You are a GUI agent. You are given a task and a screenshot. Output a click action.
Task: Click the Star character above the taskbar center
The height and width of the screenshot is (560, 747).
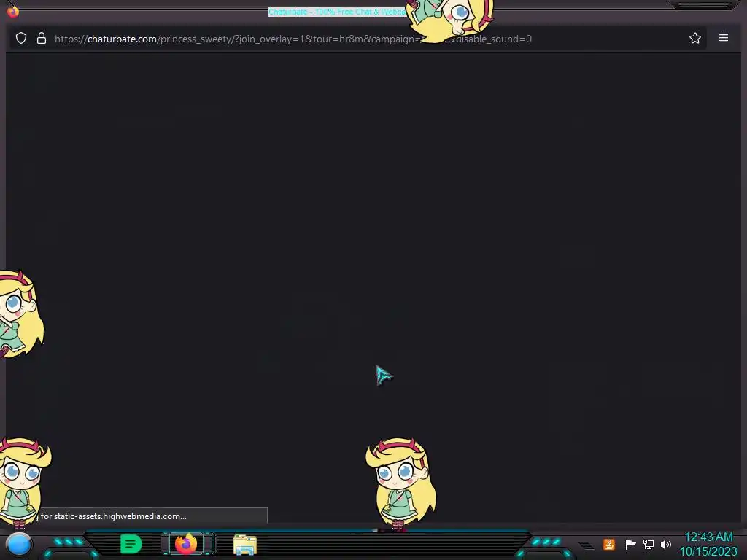click(400, 483)
